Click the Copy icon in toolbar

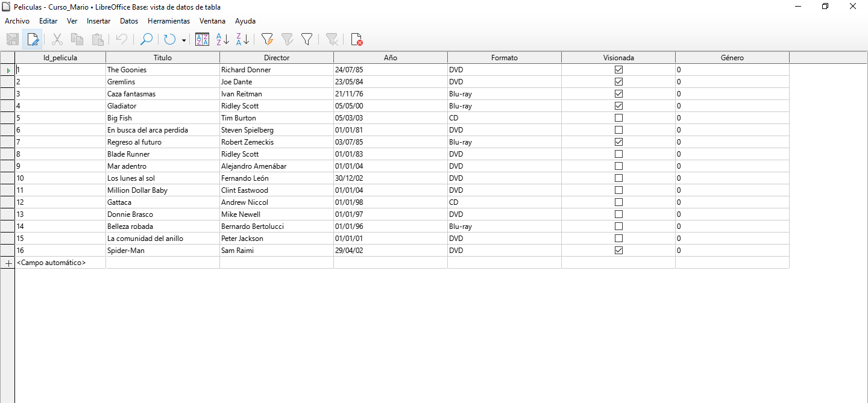coord(77,39)
